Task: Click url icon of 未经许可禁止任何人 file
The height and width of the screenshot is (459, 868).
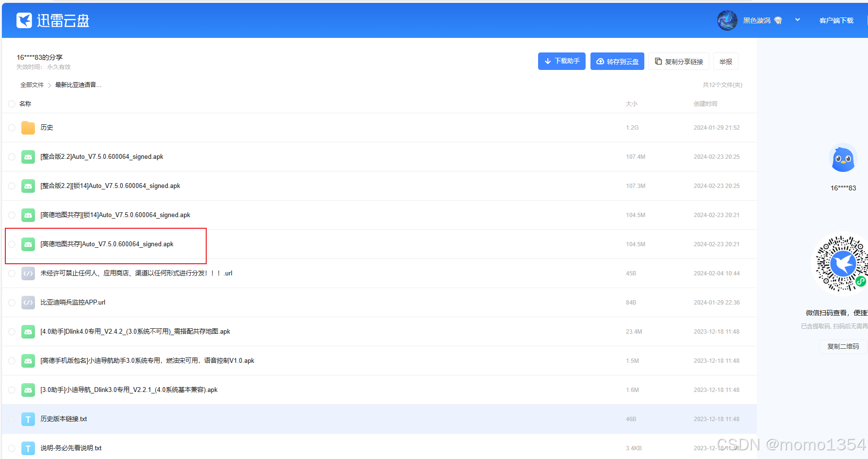Action: pyautogui.click(x=28, y=273)
